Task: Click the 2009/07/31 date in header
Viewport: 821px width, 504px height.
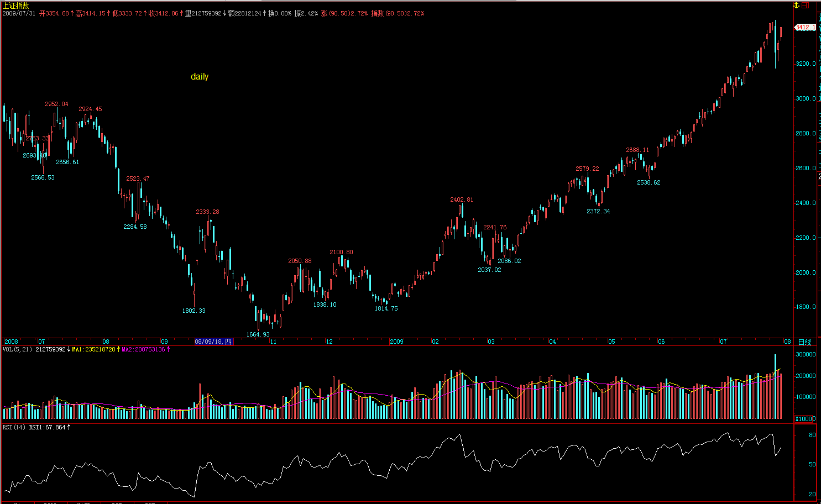Action: pos(19,13)
